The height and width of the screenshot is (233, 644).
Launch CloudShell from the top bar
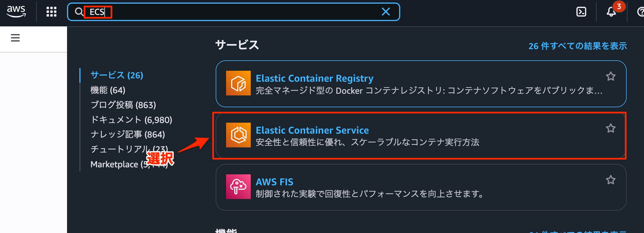581,12
